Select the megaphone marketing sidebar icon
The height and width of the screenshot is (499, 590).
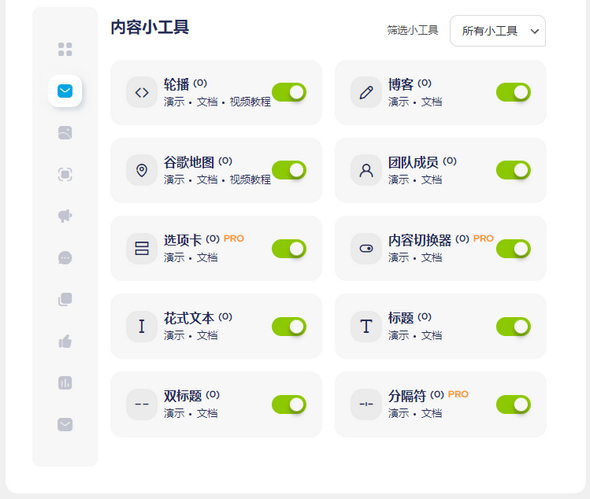[65, 216]
